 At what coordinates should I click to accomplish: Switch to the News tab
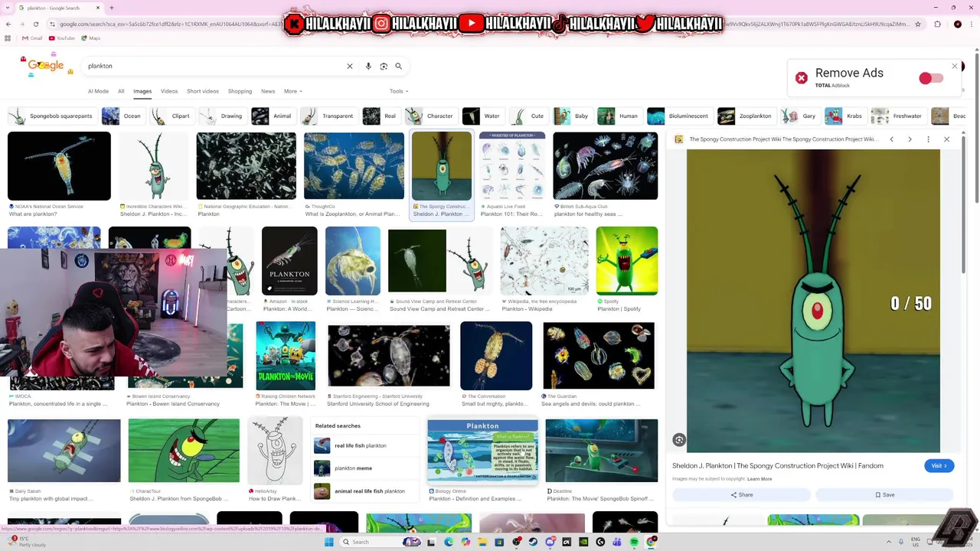tap(268, 91)
